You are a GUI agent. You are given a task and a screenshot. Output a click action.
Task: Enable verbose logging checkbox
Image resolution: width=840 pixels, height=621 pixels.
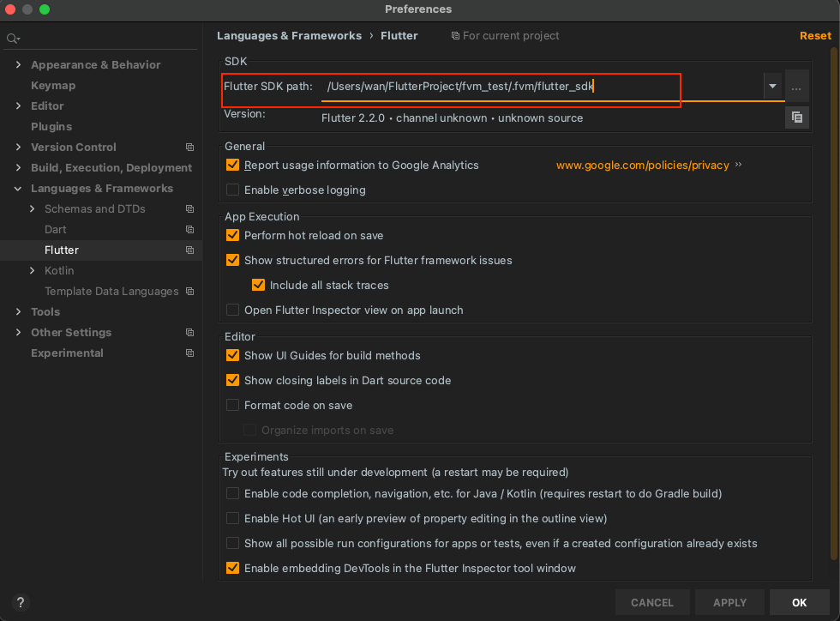[232, 190]
